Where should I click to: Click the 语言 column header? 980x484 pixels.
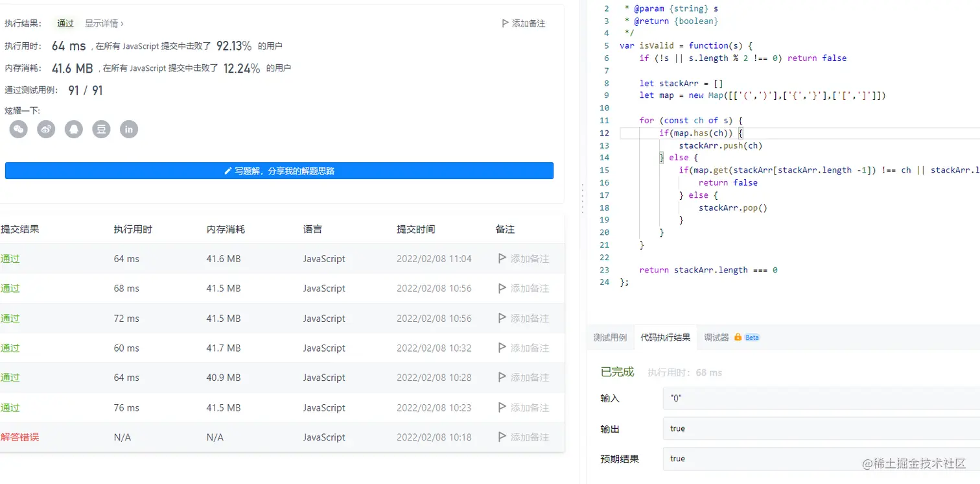312,229
